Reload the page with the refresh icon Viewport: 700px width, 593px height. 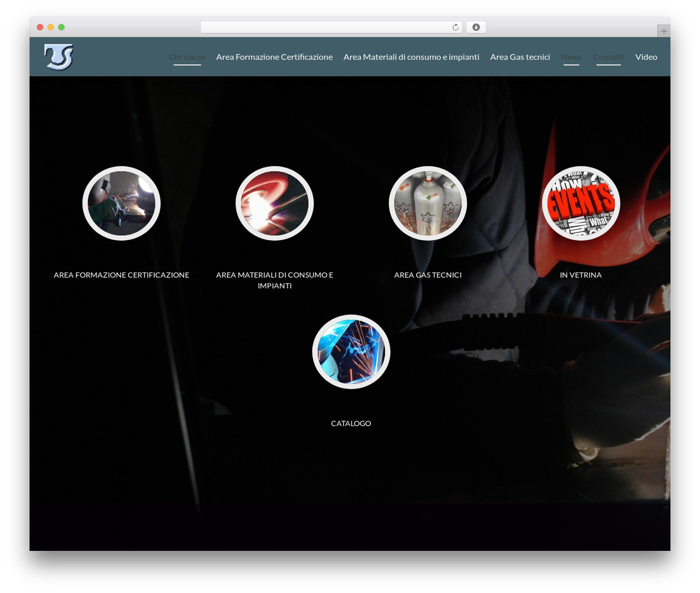point(456,27)
